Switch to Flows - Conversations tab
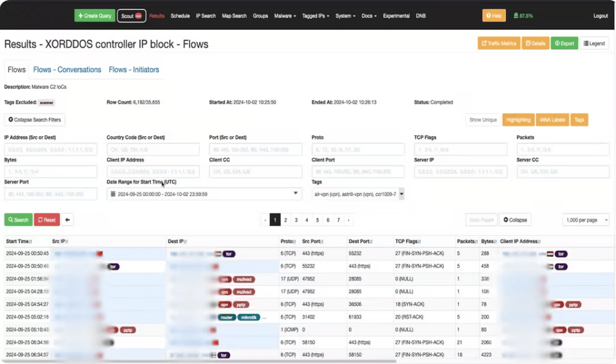 [67, 70]
